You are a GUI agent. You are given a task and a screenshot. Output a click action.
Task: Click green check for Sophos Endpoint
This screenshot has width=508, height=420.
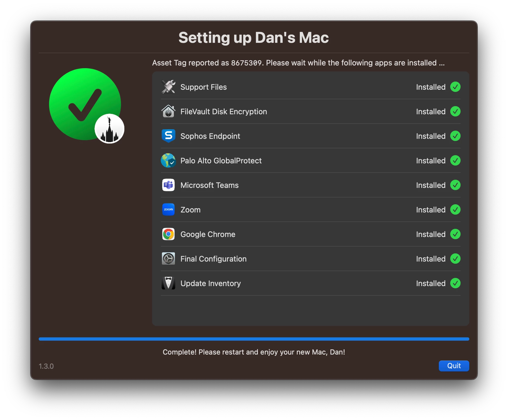(x=455, y=136)
